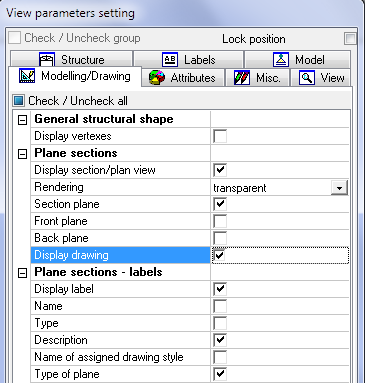Check the Name of assigned drawing style box
This screenshot has width=365, height=383.
point(220,357)
